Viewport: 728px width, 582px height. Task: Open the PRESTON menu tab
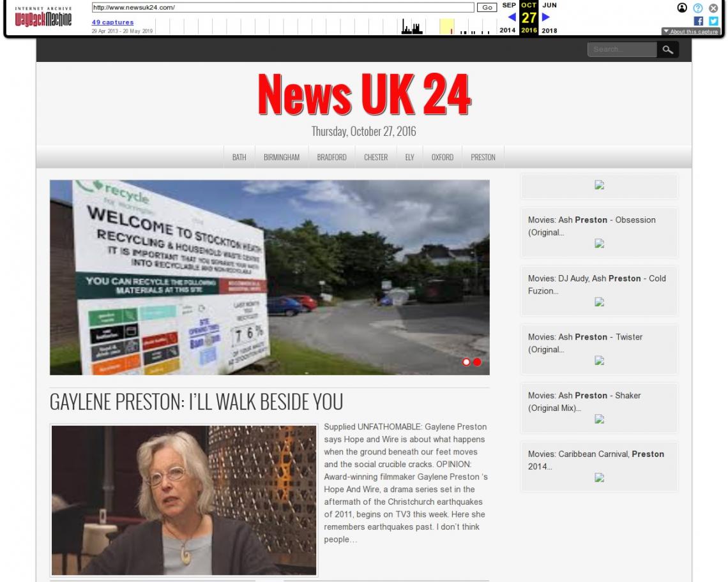(x=483, y=157)
